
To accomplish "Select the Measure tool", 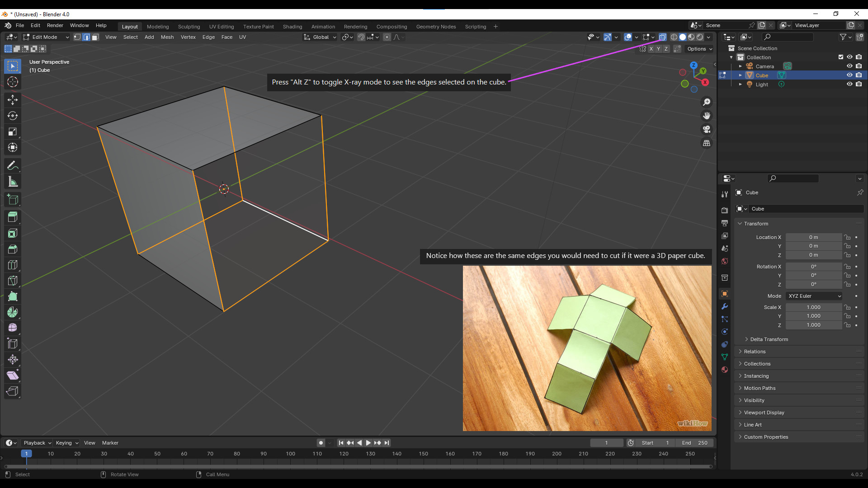I will (13, 182).
